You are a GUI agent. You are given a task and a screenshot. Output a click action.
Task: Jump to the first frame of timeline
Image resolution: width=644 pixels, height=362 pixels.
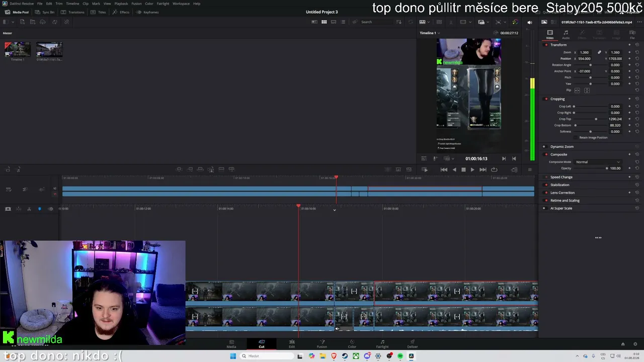click(444, 170)
